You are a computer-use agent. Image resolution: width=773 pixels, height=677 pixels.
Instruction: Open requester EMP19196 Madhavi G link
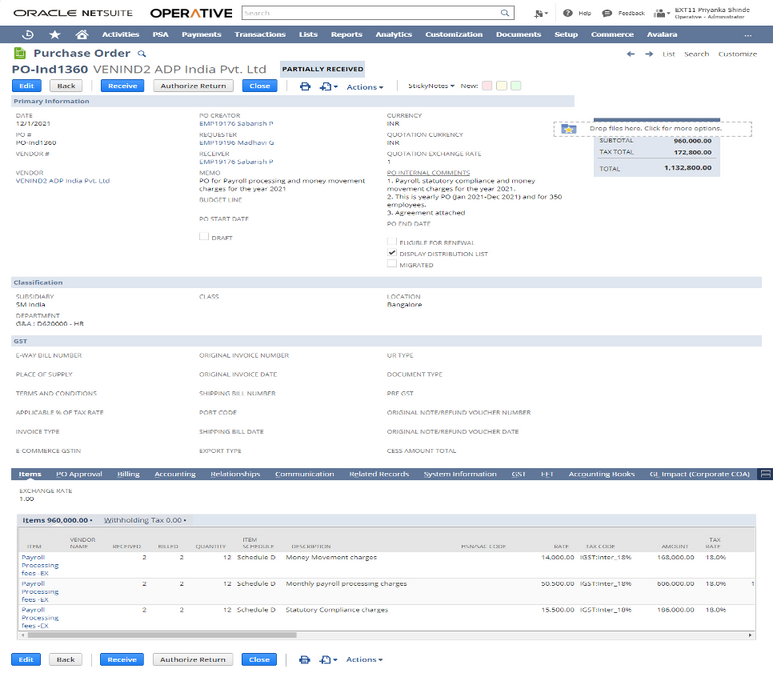coord(237,143)
